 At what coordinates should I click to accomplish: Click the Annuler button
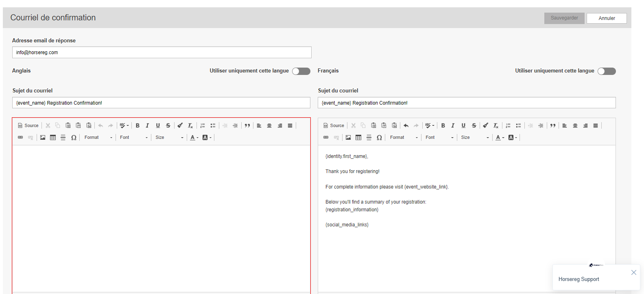(x=607, y=18)
